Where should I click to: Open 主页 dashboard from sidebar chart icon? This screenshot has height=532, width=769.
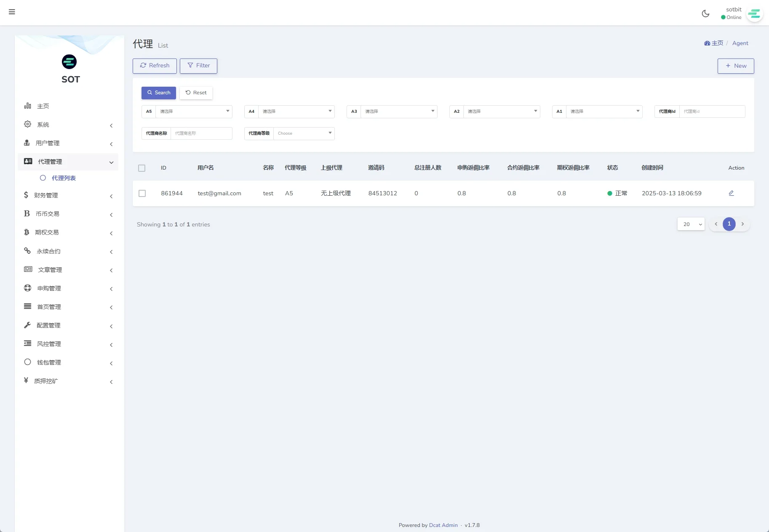point(28,106)
